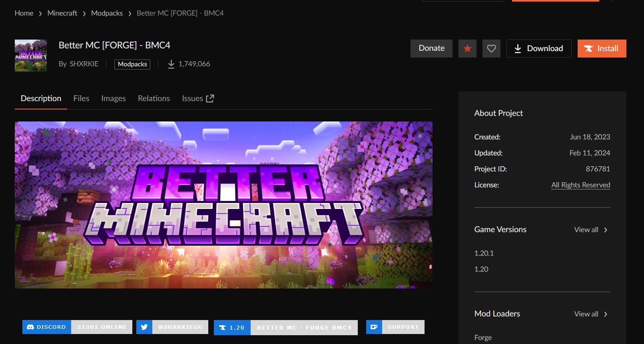Toggle the heart favorite button
Viewport: 644px width, 344px height.
coord(491,48)
